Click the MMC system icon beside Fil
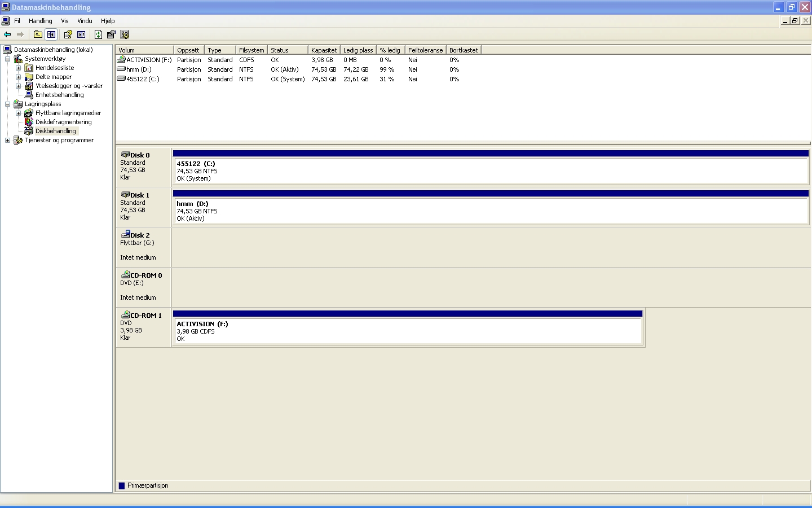This screenshot has width=812, height=508. coord(6,21)
